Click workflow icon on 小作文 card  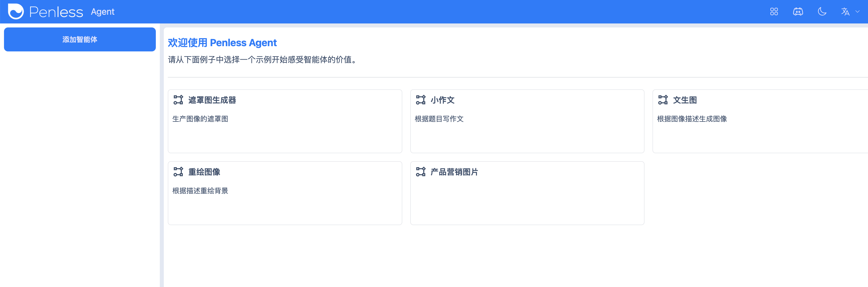[421, 100]
